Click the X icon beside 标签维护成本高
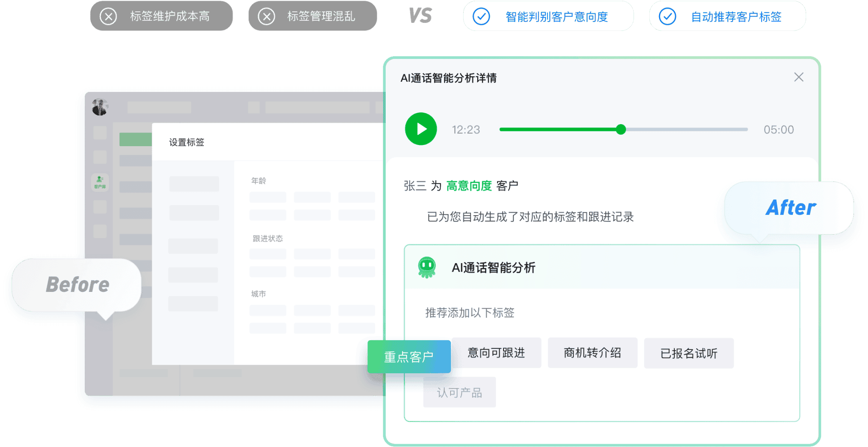The height and width of the screenshot is (447, 868). coord(109,16)
